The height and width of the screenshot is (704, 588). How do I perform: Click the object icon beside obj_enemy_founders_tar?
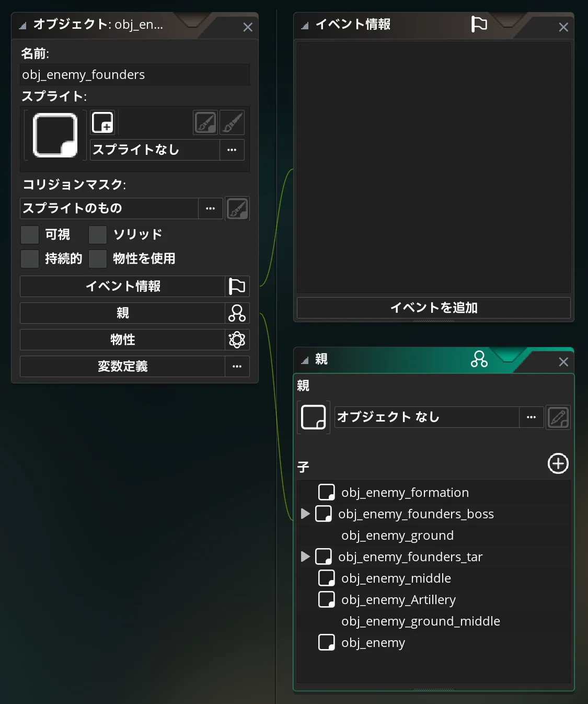[x=324, y=557]
